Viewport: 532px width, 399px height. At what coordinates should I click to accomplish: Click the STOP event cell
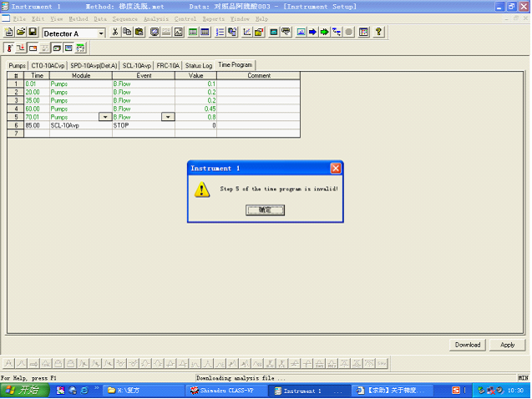(x=144, y=125)
